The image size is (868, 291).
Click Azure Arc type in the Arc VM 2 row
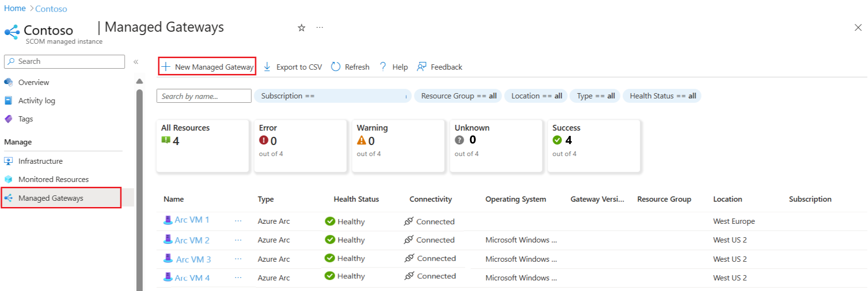coord(274,240)
